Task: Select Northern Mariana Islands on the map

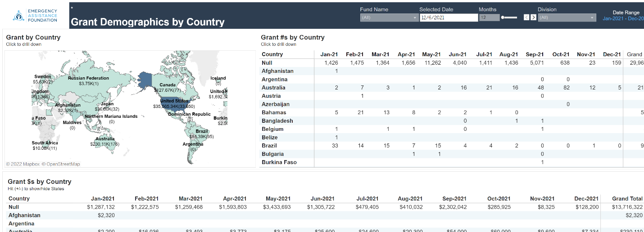Action: (111, 116)
